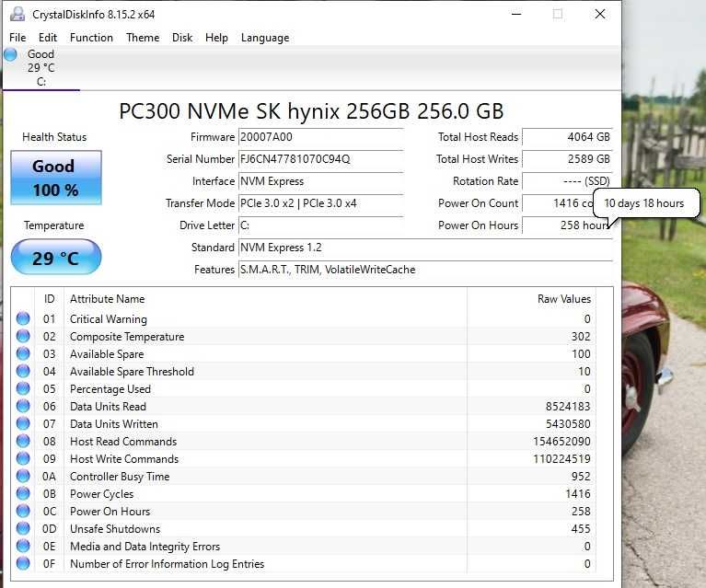Select the C: drive tab
This screenshot has height=588, width=706.
41,68
